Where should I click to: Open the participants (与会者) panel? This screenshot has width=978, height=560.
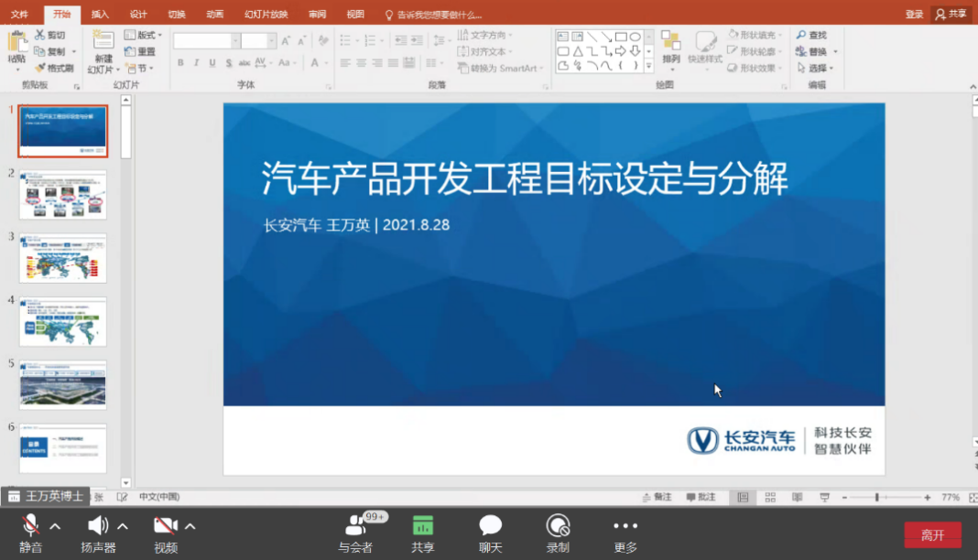(355, 526)
